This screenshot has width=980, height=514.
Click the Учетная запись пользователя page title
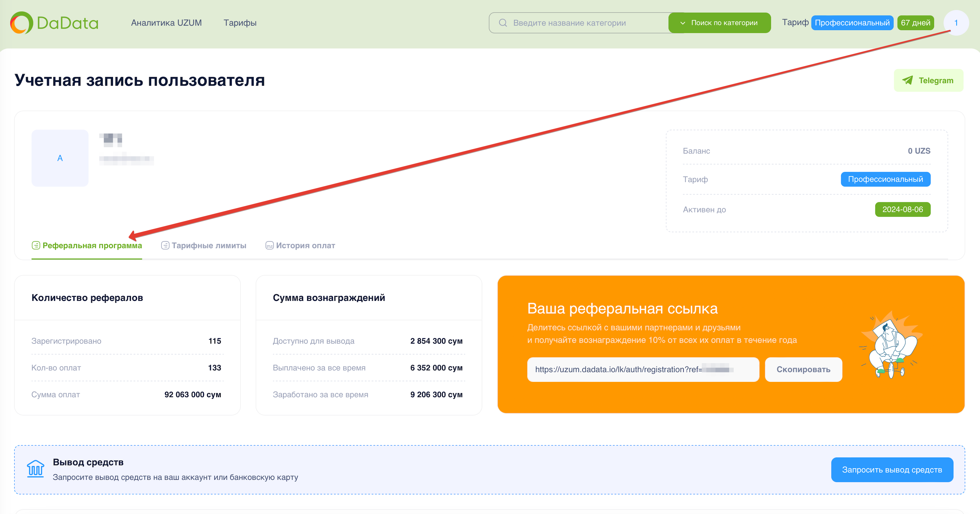(x=139, y=80)
